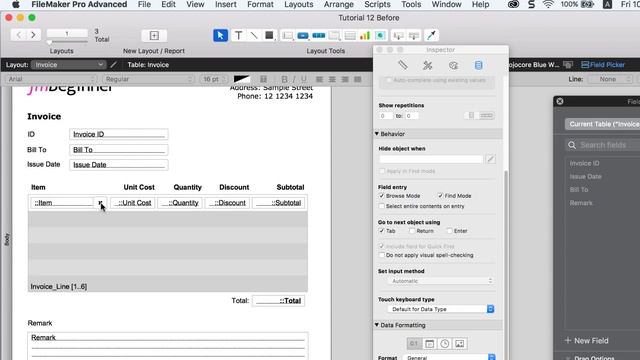
Task: Open the Arrange menu
Action: 338,4
